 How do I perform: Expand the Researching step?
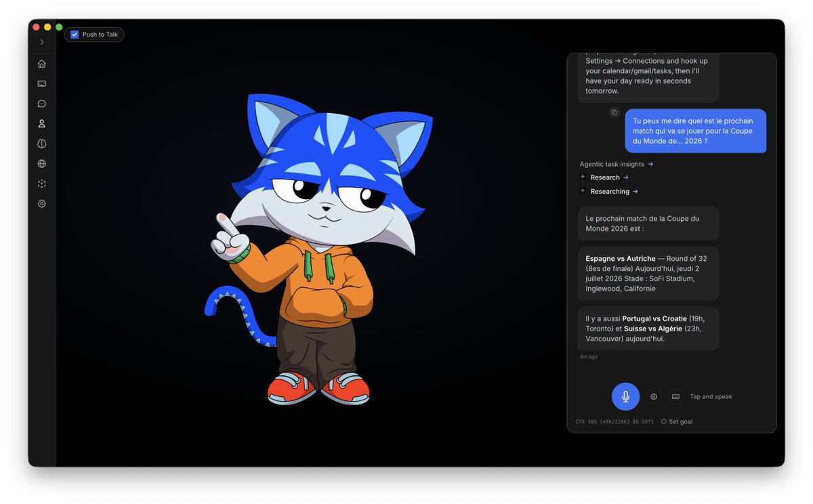[614, 192]
